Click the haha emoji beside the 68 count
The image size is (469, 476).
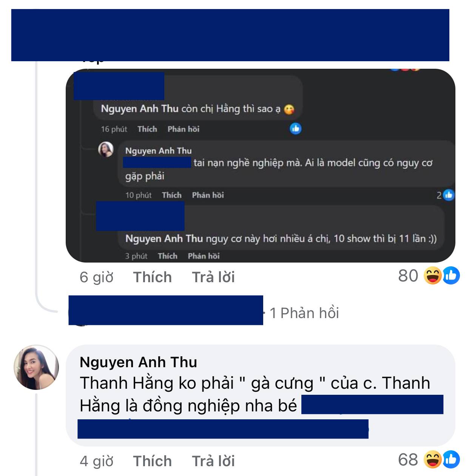point(433,459)
